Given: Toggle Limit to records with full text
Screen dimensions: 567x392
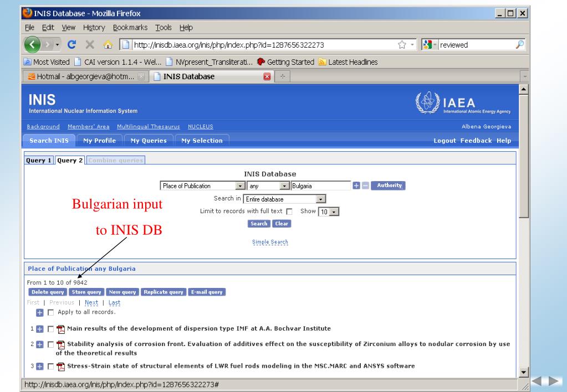Looking at the screenshot, I should [289, 212].
